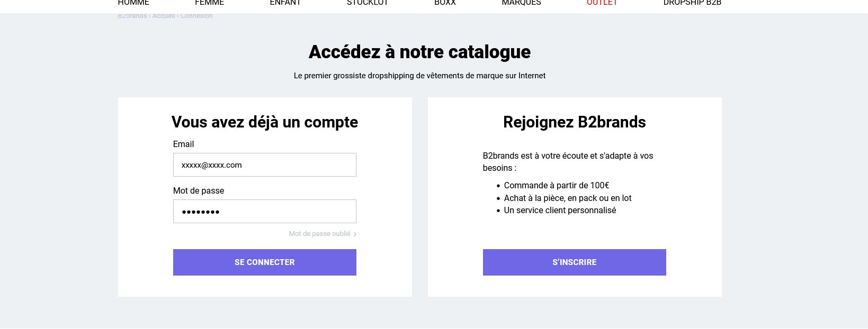Select STOCKLOT in the navigation bar
The width and height of the screenshot is (868, 329).
point(367,3)
